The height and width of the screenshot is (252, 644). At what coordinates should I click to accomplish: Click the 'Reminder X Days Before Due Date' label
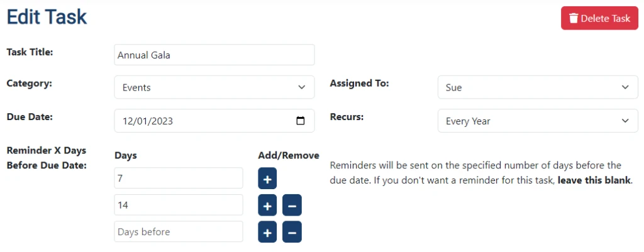tap(46, 158)
